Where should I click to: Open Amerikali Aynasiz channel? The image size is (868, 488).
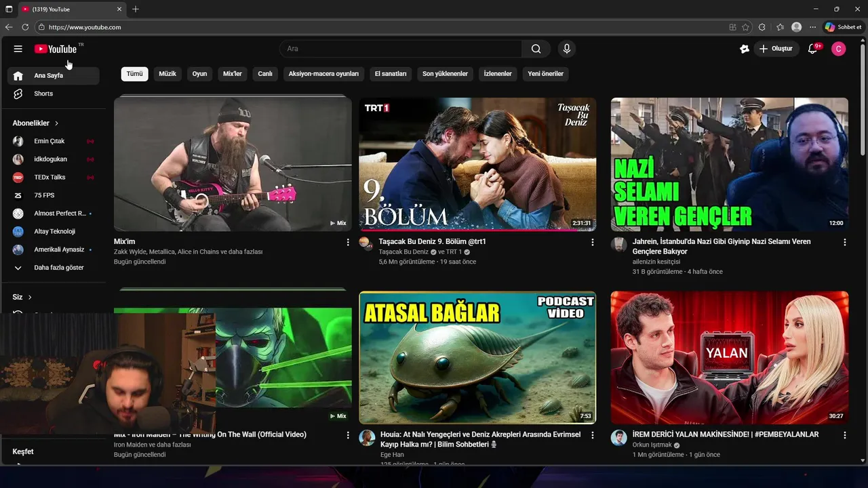(54, 249)
